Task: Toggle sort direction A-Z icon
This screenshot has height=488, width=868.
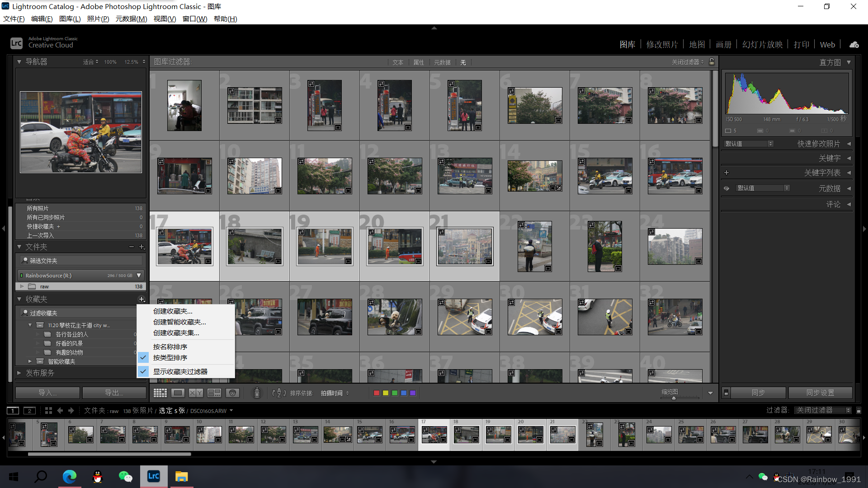Action: point(279,393)
